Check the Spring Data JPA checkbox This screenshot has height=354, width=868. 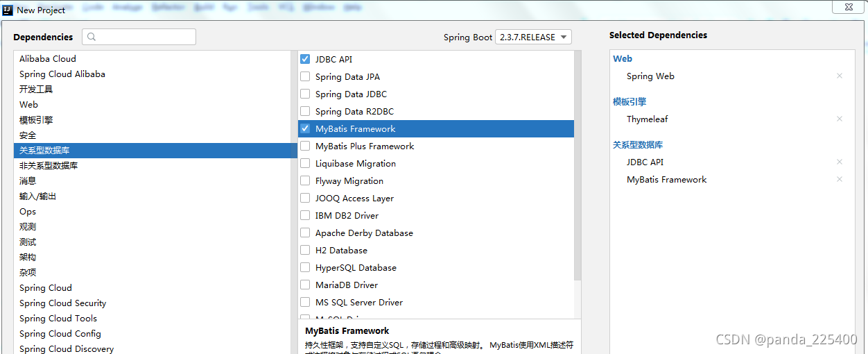point(305,77)
